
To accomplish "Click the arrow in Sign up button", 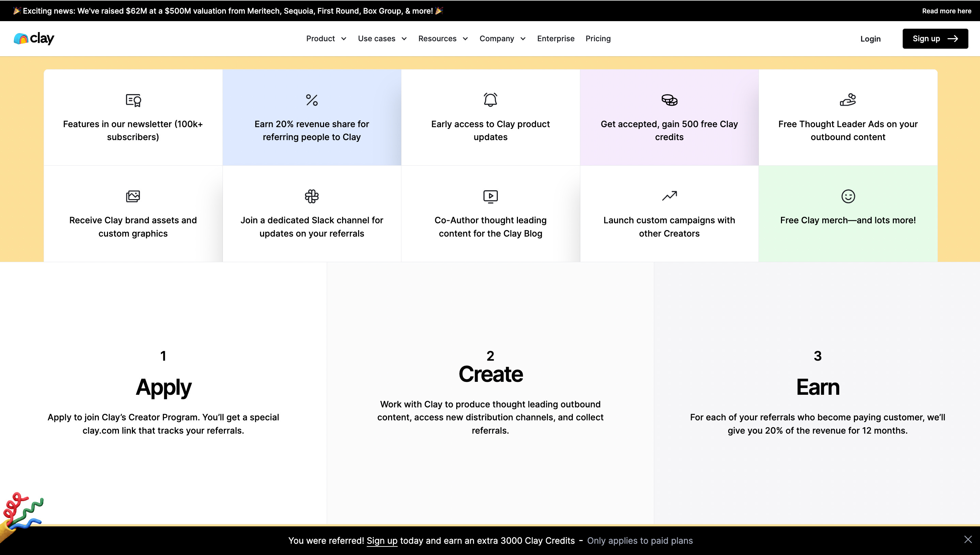I will pyautogui.click(x=953, y=39).
